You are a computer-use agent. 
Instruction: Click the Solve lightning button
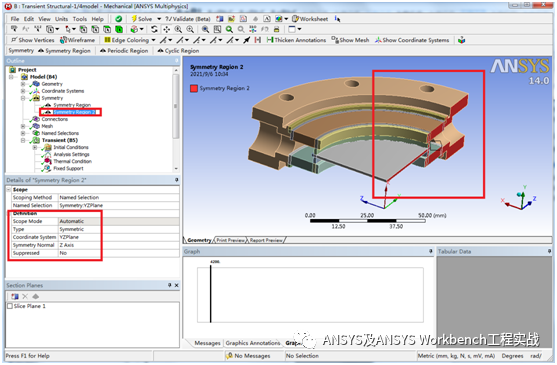tap(142, 19)
